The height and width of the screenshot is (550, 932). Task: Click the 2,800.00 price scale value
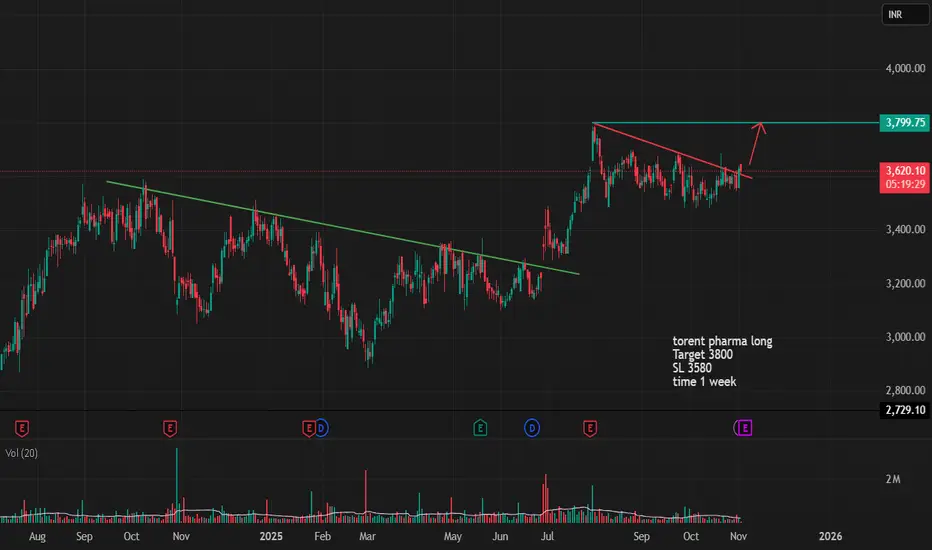click(x=905, y=390)
